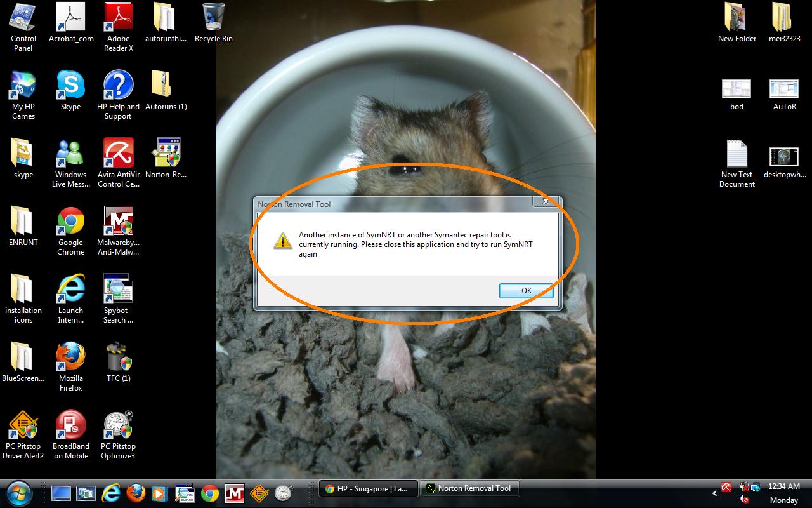
Task: Select the Adobe Reader X shortcut
Action: pos(119,27)
